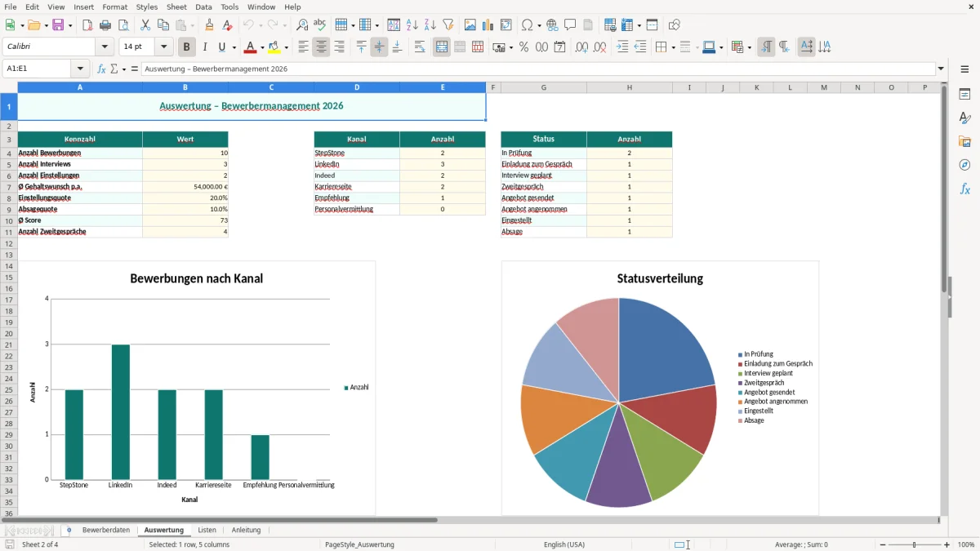This screenshot has height=551, width=980.
Task: Toggle Wrap Text
Action: [419, 47]
